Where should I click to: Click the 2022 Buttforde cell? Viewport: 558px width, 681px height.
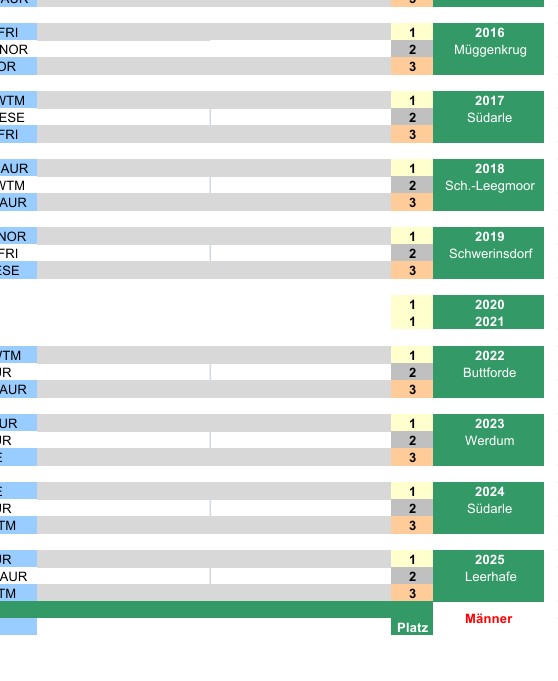pos(488,372)
